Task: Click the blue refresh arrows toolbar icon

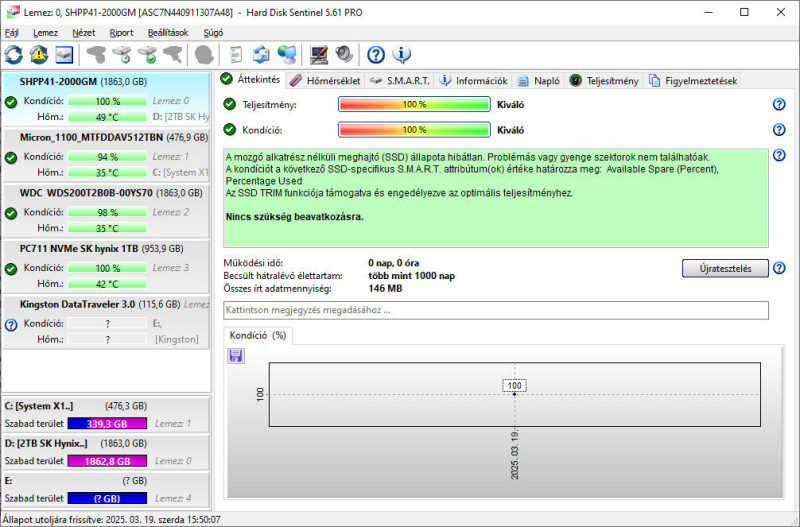Action: 14,55
